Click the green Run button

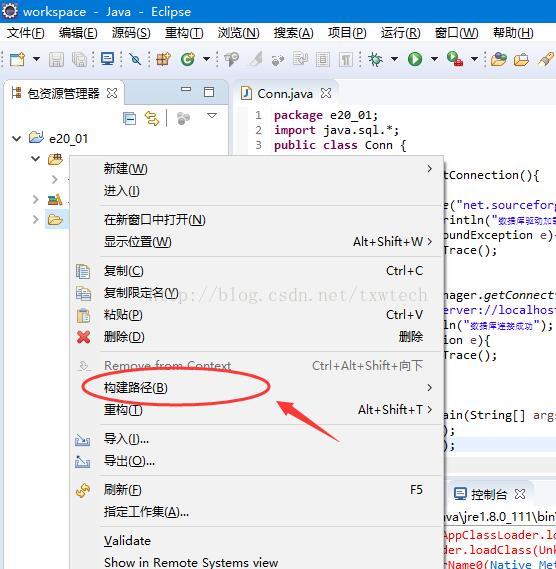click(415, 59)
